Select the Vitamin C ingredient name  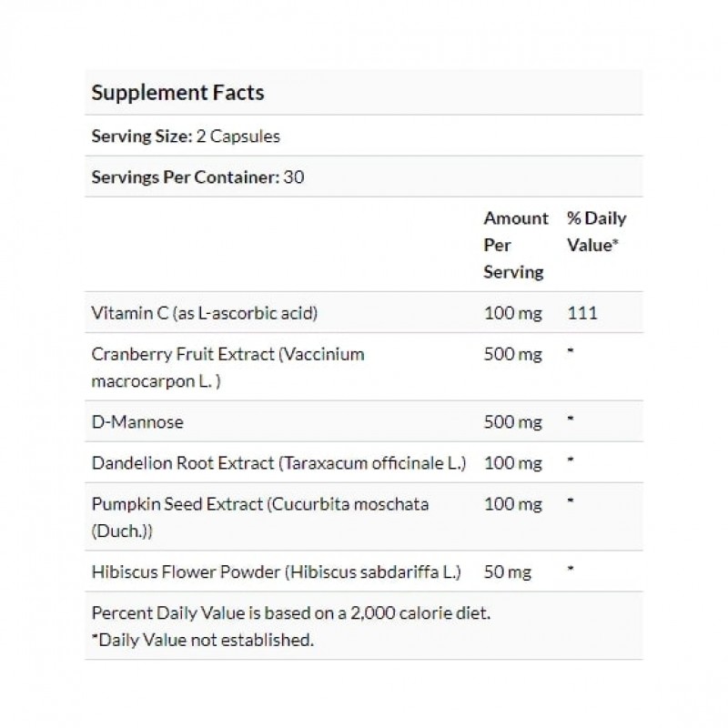pos(205,313)
